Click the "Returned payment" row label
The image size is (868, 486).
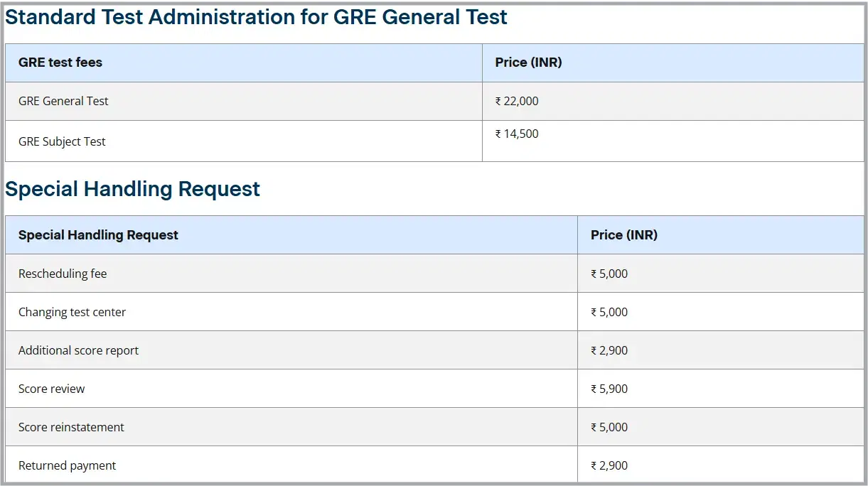pos(67,465)
